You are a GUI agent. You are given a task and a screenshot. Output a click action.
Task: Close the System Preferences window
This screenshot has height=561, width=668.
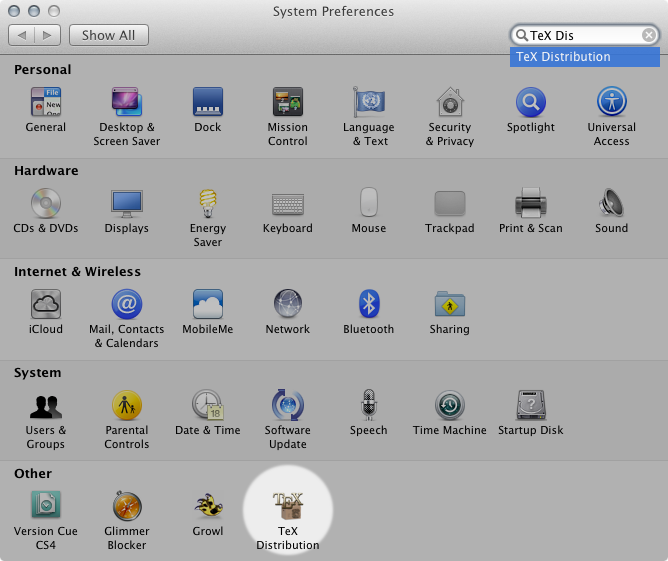[14, 11]
